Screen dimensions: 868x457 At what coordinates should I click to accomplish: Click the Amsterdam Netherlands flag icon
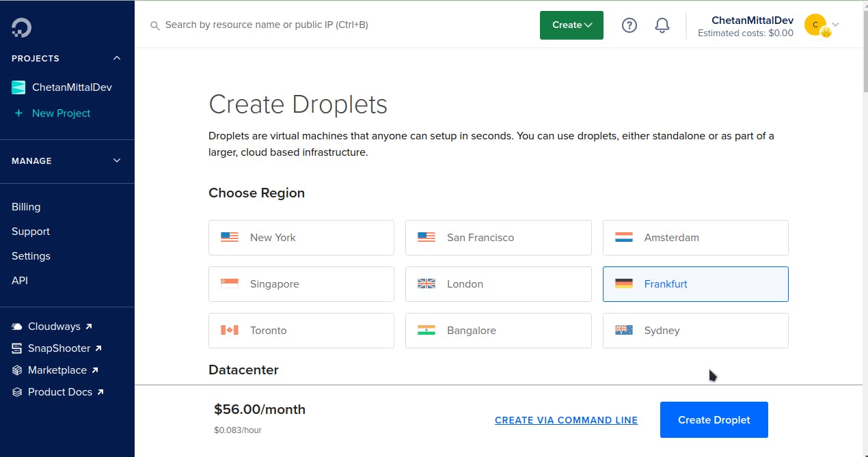pyautogui.click(x=623, y=238)
